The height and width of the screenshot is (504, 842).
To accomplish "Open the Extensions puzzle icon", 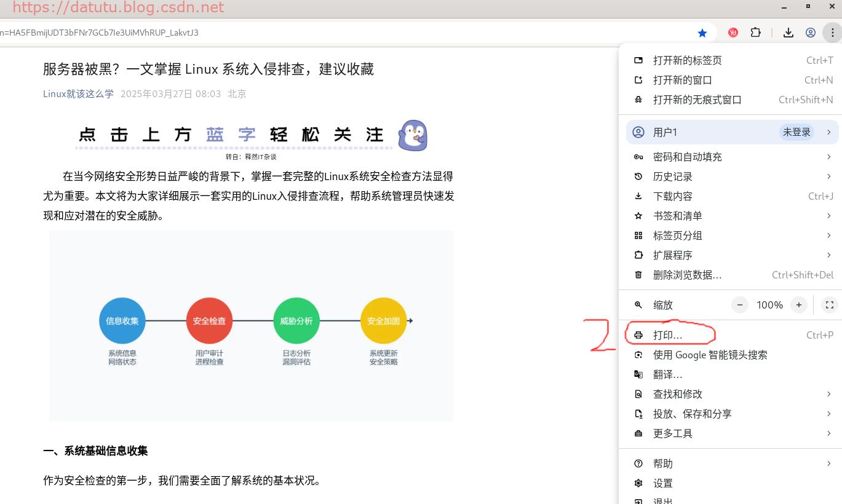I will tap(756, 33).
